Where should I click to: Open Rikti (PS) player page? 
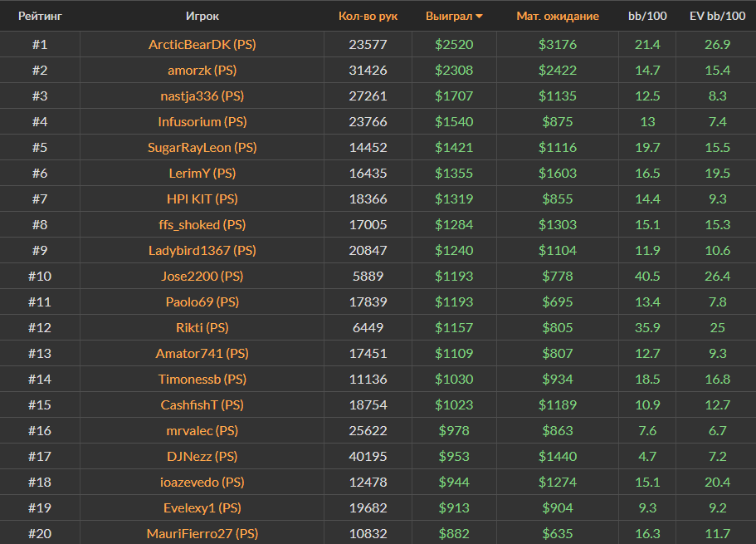tap(202, 327)
